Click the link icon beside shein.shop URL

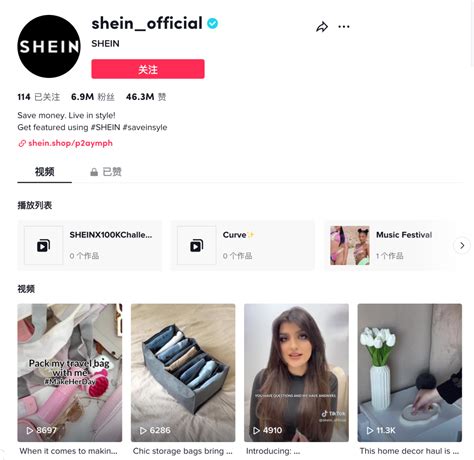(x=22, y=144)
